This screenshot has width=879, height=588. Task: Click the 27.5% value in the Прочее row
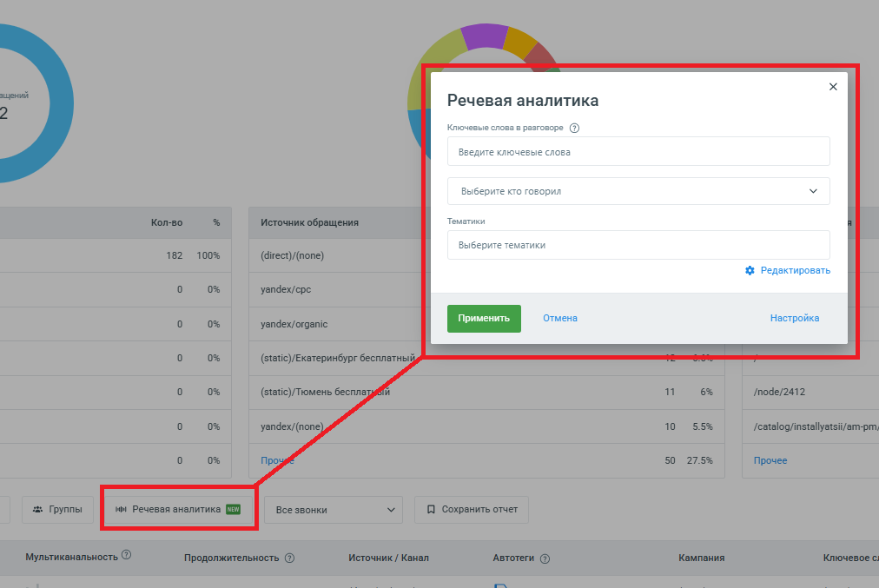(699, 460)
